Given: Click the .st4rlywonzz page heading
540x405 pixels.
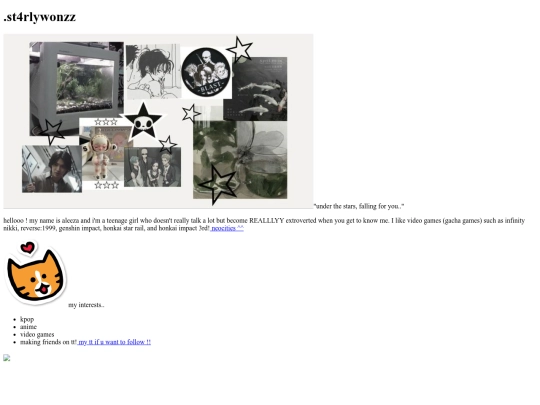Looking at the screenshot, I should click(x=40, y=17).
